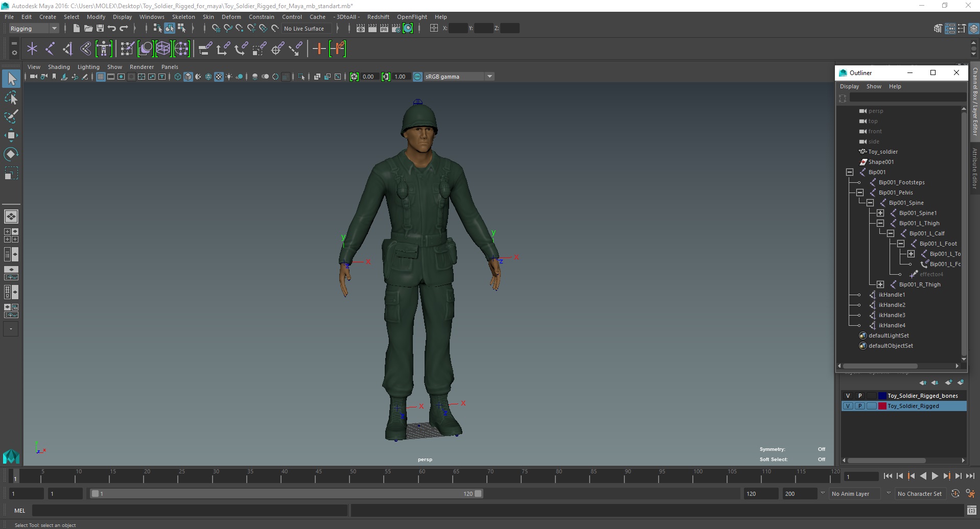The height and width of the screenshot is (529, 980).
Task: Select ikHandle1 in the Outliner
Action: tap(892, 295)
